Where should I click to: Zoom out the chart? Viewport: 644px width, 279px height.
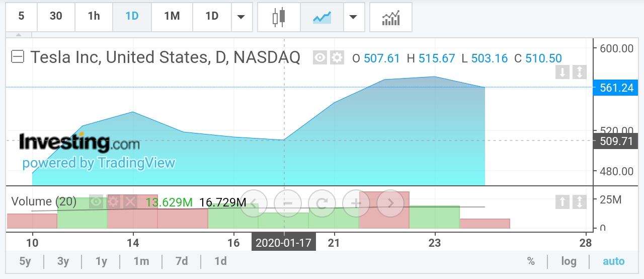click(x=287, y=203)
